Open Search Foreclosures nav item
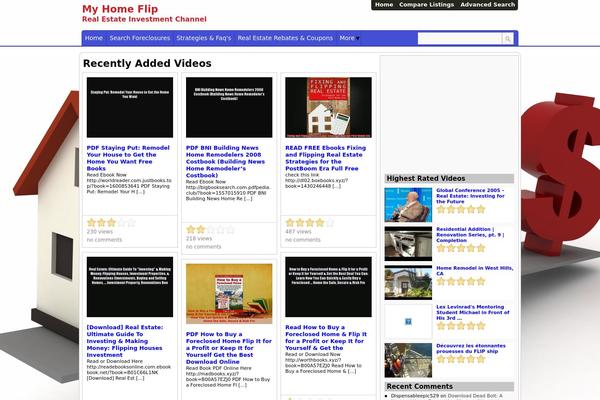 140,38
